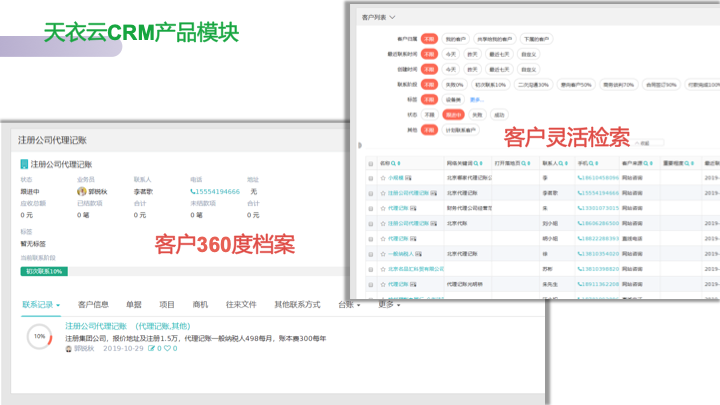Select the 跟进中 status filter pill
This screenshot has height=405, width=720.
(x=453, y=115)
